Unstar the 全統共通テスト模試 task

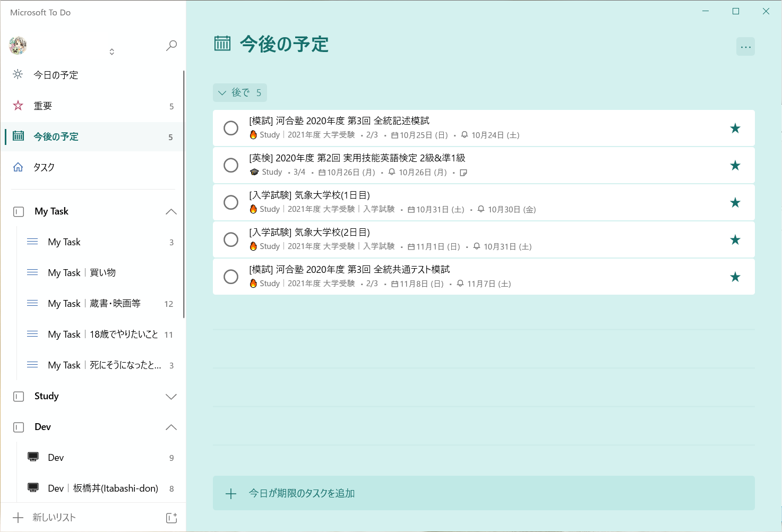735,277
